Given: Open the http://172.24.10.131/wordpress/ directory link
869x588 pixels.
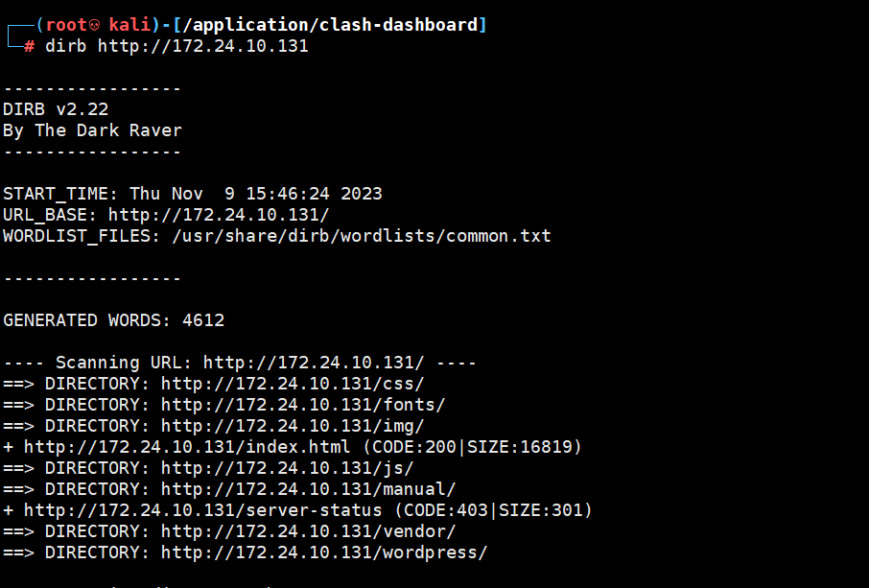Looking at the screenshot, I should click(324, 552).
